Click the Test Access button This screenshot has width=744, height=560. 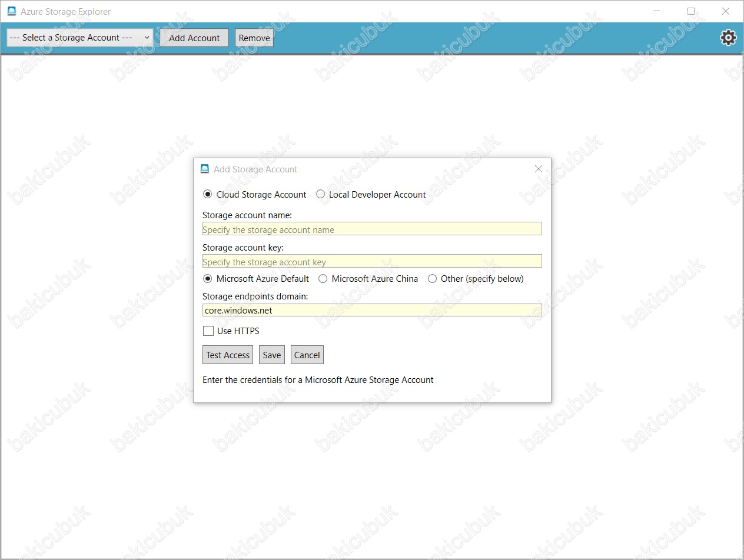[x=228, y=355]
